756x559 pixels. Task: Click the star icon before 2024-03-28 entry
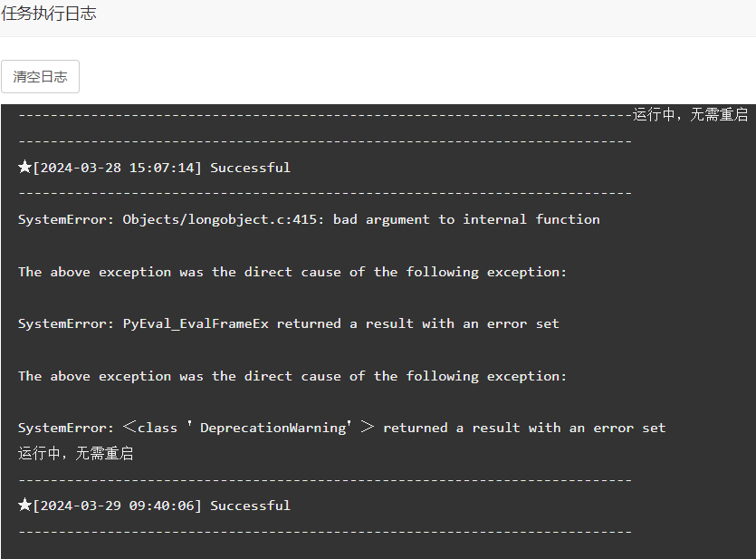pos(24,167)
